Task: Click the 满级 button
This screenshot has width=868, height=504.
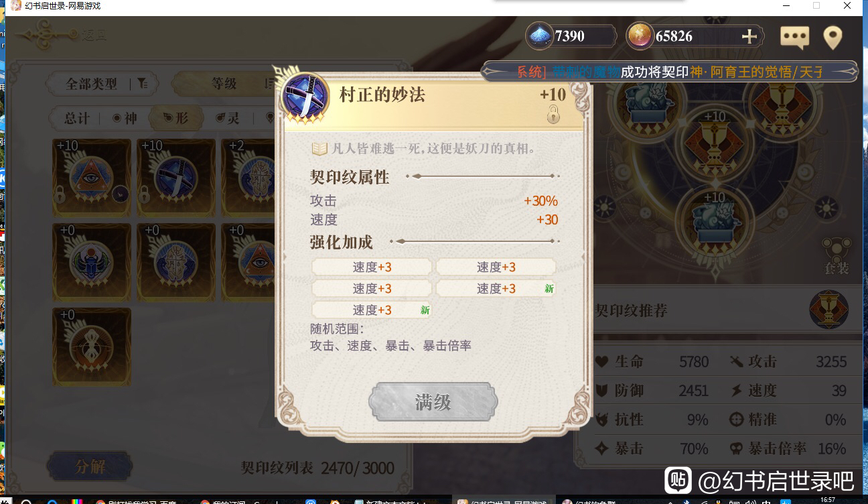Action: pyautogui.click(x=433, y=402)
